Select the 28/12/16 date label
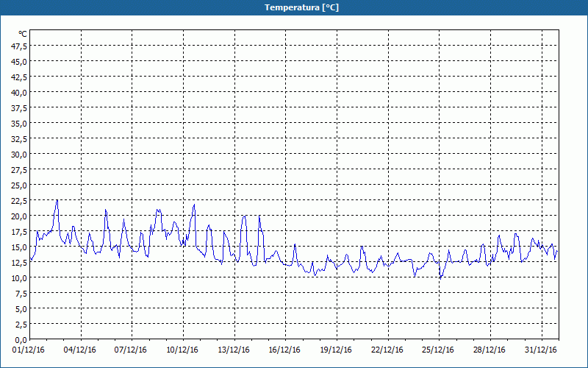This screenshot has height=368, width=588. coord(490,350)
